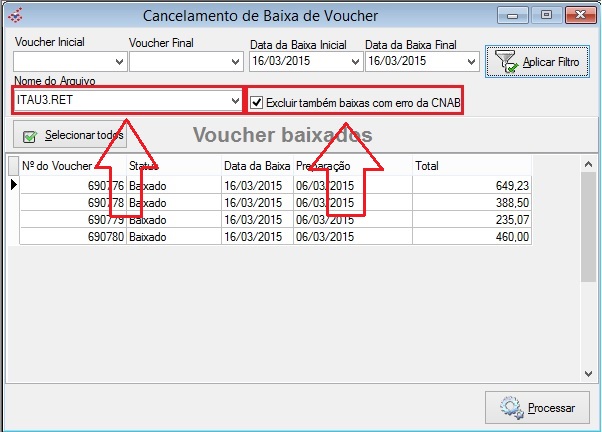Open the Nome do Arquivo dropdown list
602x432 pixels.
click(x=234, y=101)
